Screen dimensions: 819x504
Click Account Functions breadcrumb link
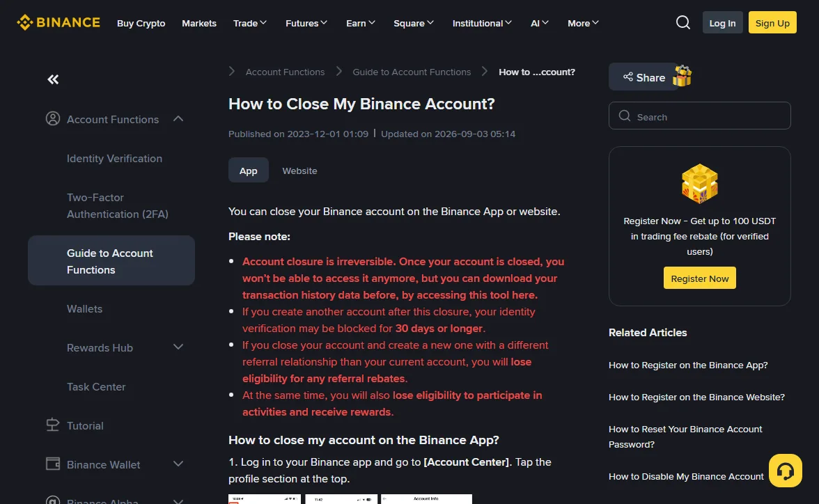click(x=286, y=72)
